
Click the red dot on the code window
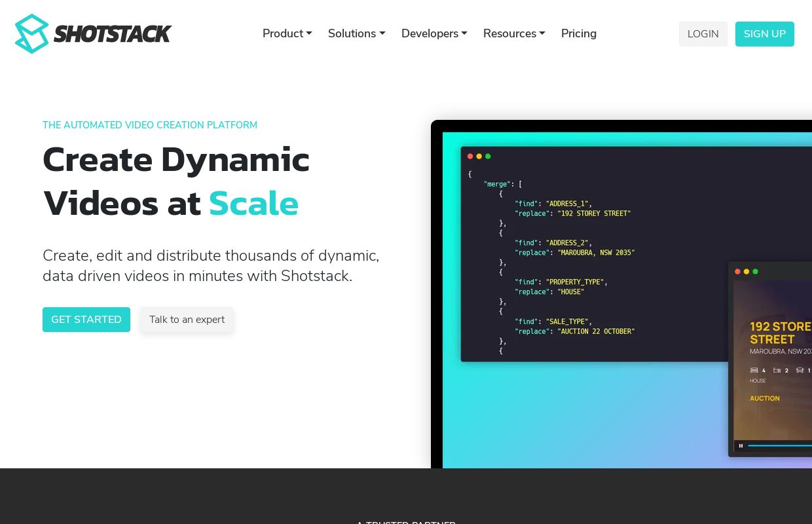470,157
